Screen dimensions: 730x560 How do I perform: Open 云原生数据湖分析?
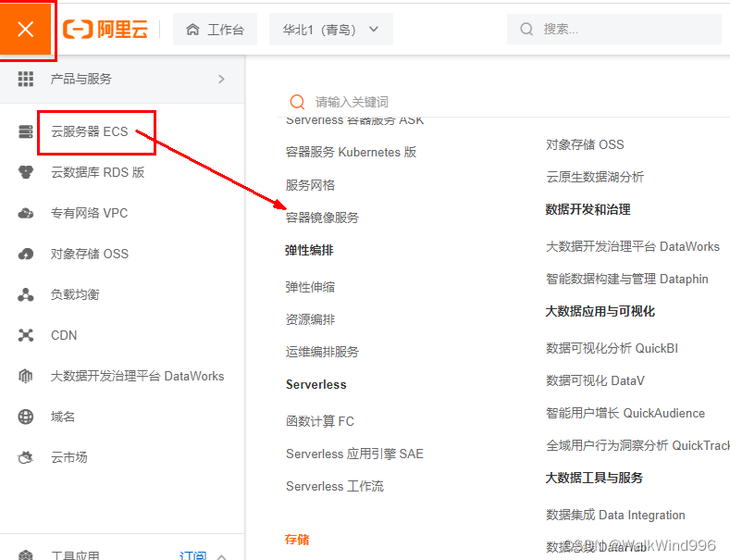(595, 177)
